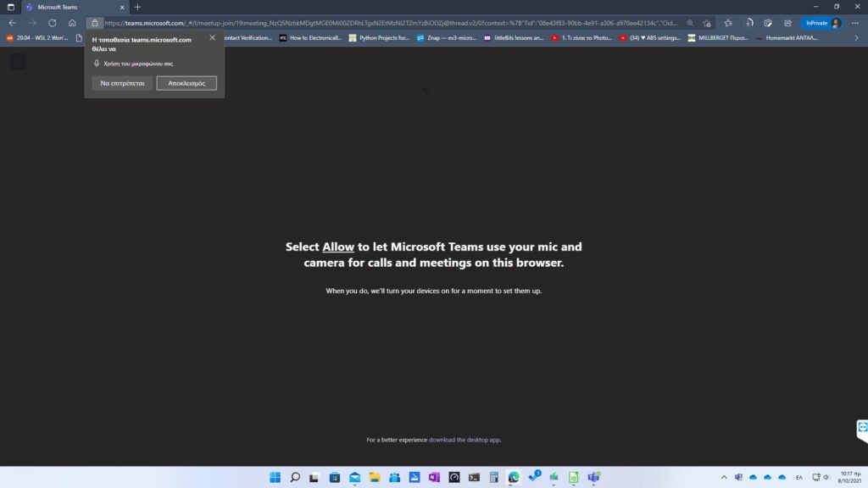Open the ABS settings YouTube bookmark
Image resolution: width=868 pixels, height=488 pixels.
click(x=650, y=37)
